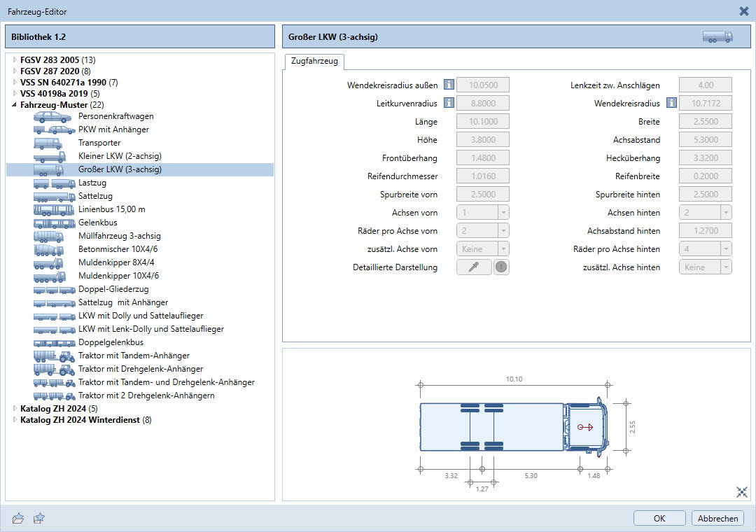Collapse the Fahrzeug-Muster tree node
This screenshot has width=756, height=532.
coord(15,105)
